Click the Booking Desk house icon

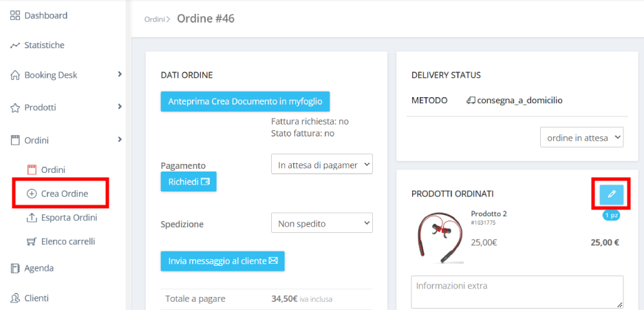click(x=15, y=75)
